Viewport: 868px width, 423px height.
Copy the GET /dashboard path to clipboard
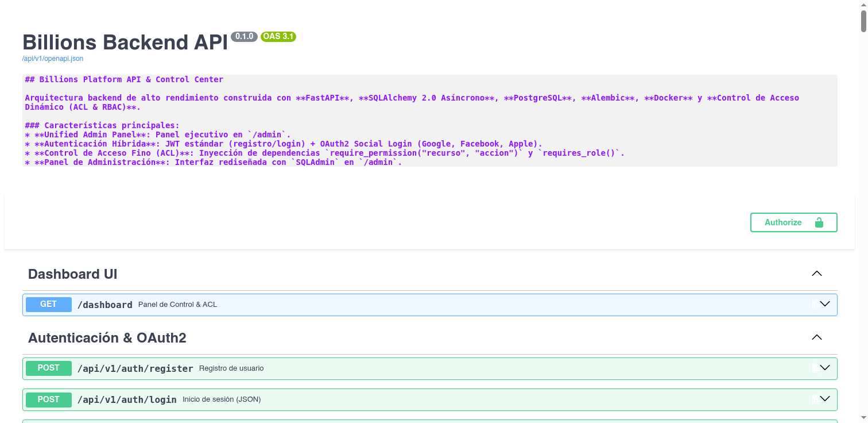point(815,305)
